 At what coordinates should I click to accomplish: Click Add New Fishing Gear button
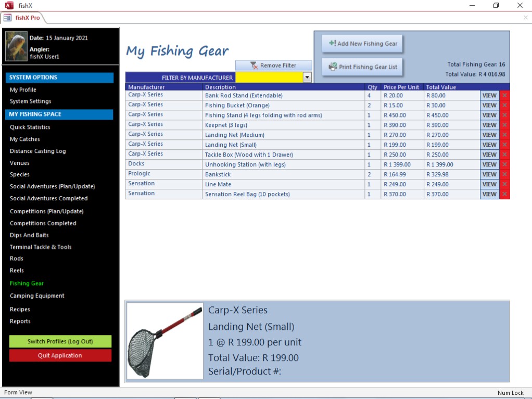click(362, 44)
